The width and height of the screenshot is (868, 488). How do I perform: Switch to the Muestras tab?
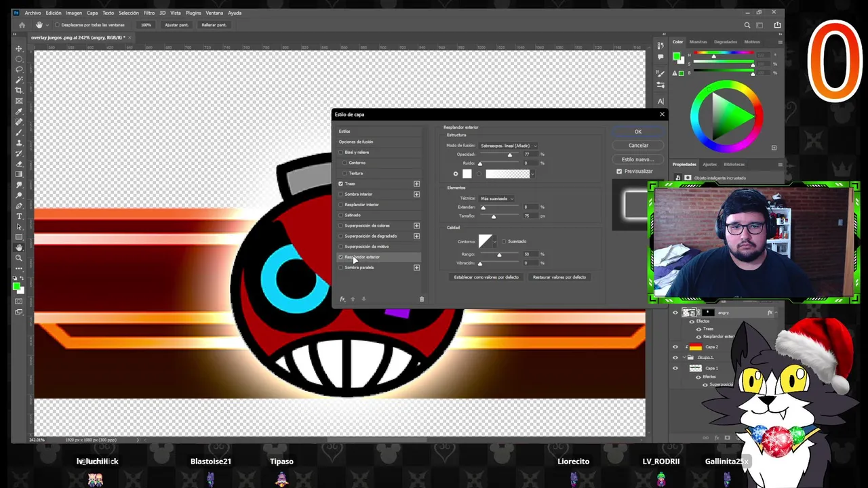698,42
